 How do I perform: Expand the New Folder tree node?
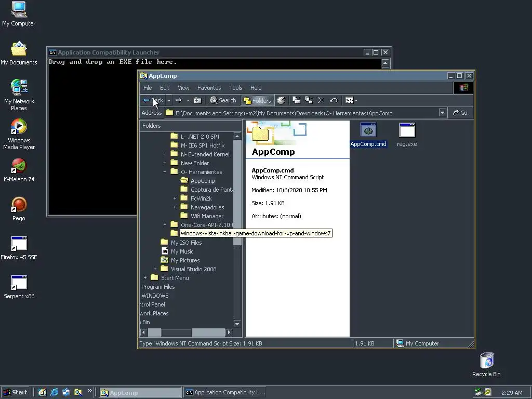click(165, 163)
